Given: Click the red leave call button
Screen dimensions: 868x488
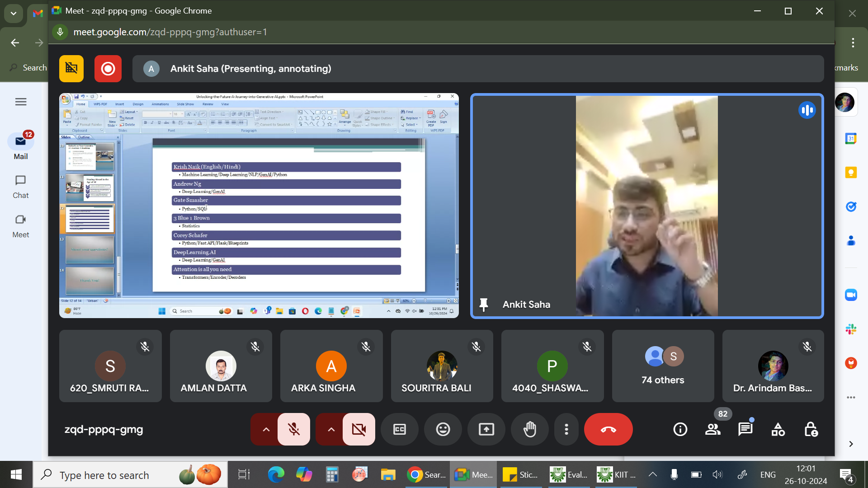Looking at the screenshot, I should [x=608, y=429].
